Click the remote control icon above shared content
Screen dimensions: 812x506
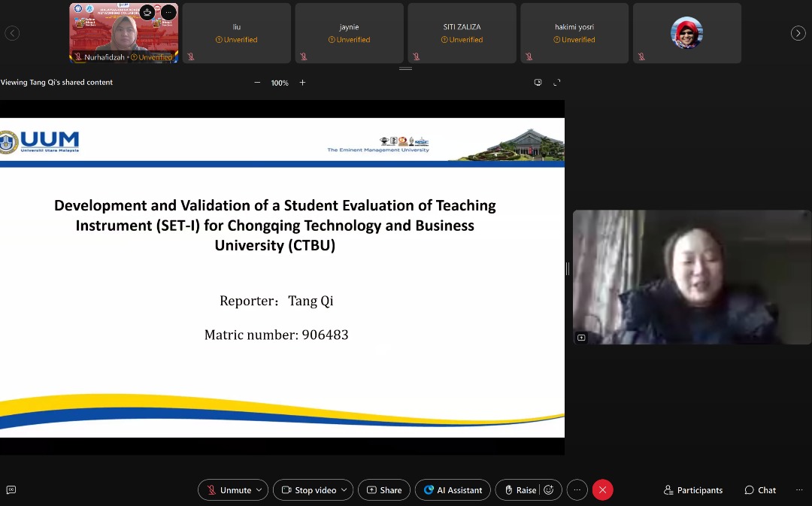538,82
